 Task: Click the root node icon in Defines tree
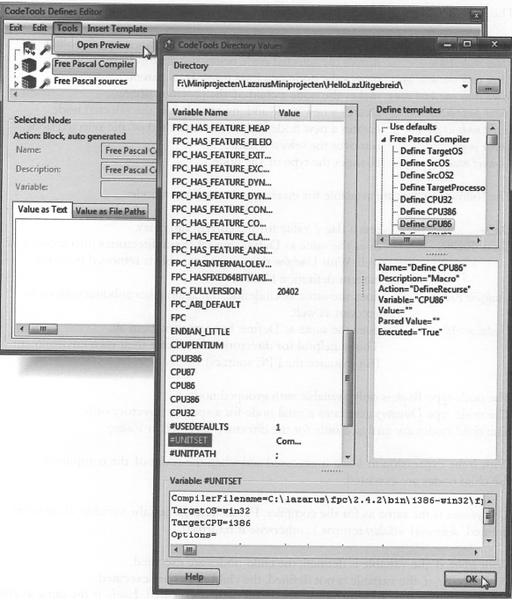[x=29, y=49]
